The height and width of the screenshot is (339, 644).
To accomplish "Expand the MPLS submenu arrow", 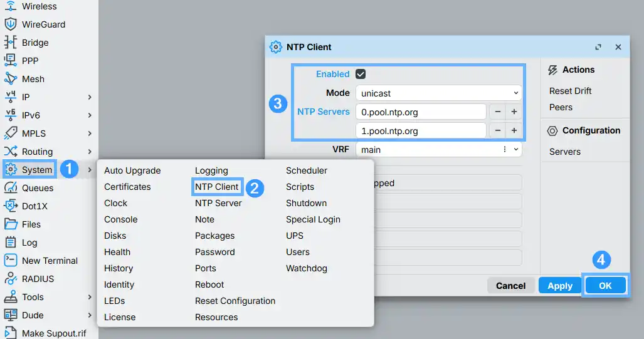I will pyautogui.click(x=90, y=133).
